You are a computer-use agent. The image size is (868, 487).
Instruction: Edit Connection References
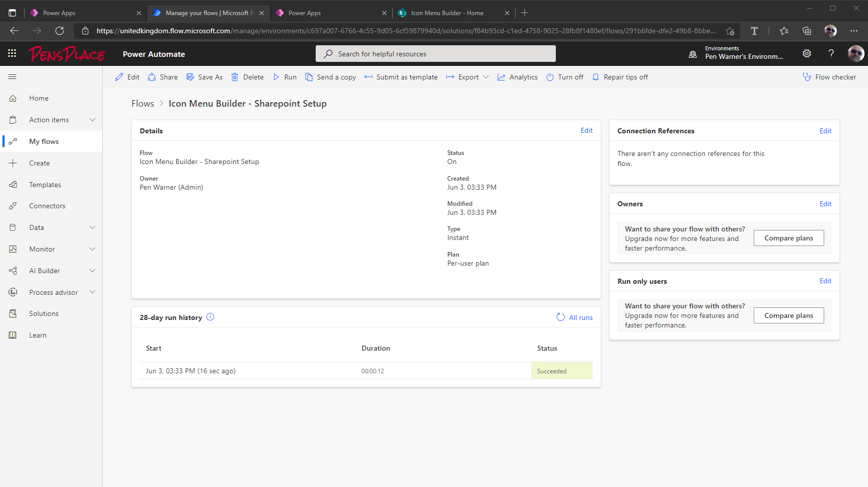(x=825, y=131)
